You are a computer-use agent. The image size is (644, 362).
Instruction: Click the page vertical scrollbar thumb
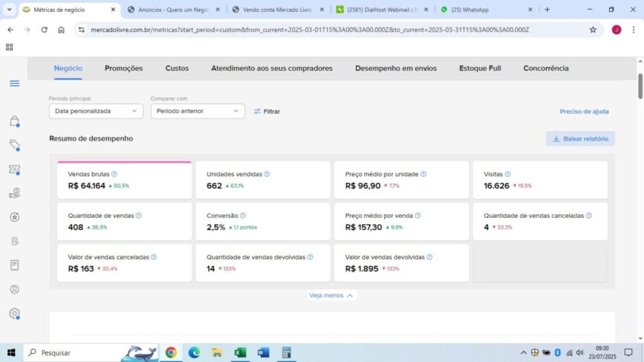click(640, 86)
